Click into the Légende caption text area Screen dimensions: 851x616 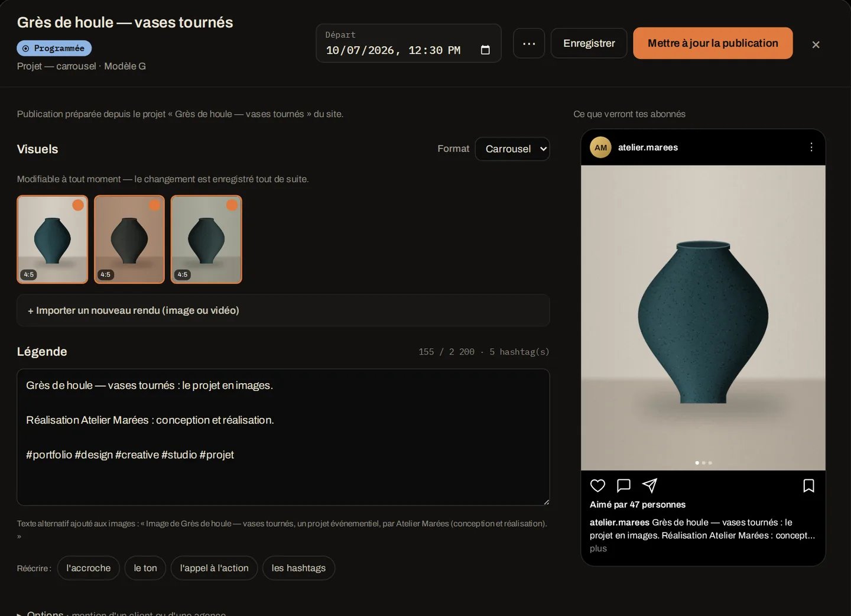(x=283, y=437)
